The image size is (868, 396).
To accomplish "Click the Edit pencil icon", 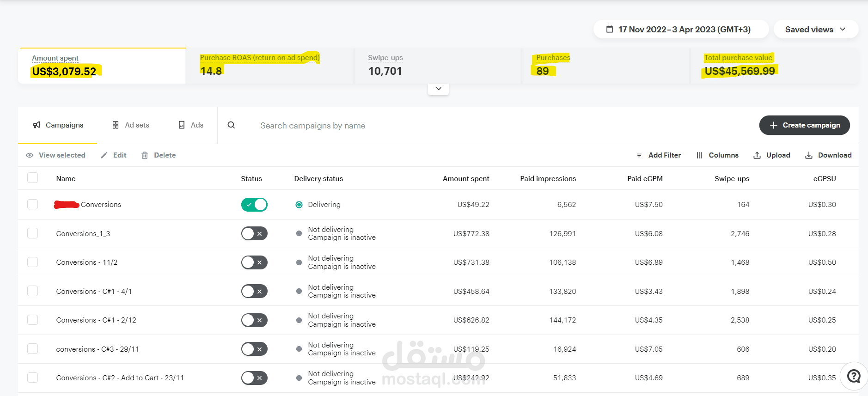I will pos(104,155).
